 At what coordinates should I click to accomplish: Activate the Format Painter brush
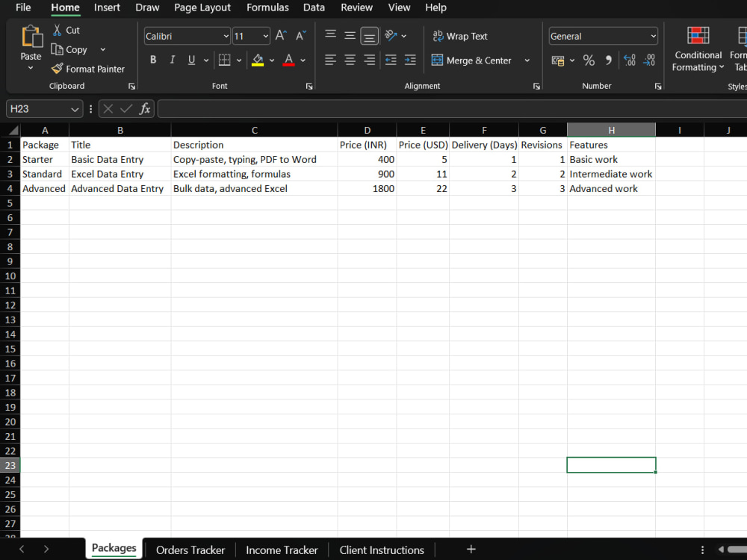(x=88, y=69)
